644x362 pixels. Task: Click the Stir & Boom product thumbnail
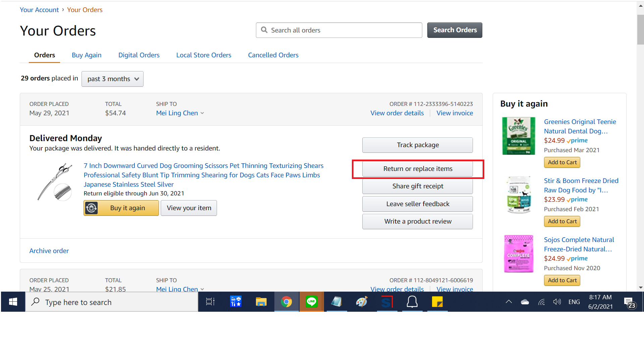tap(519, 195)
